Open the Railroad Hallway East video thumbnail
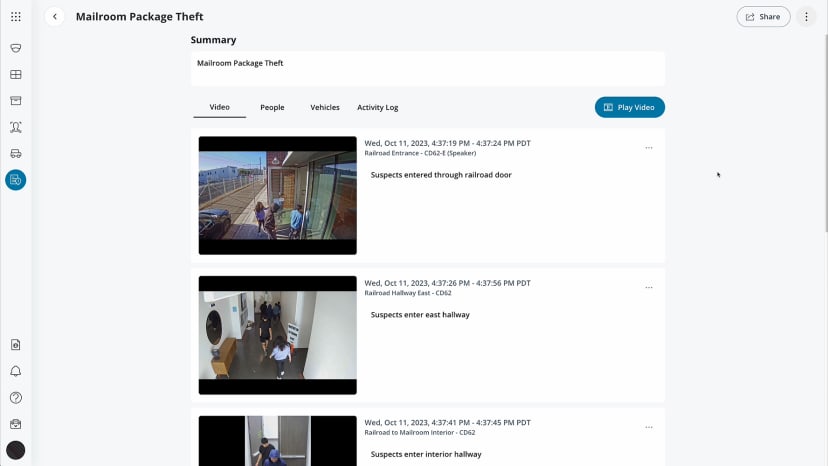The width and height of the screenshot is (828, 466). tap(278, 335)
